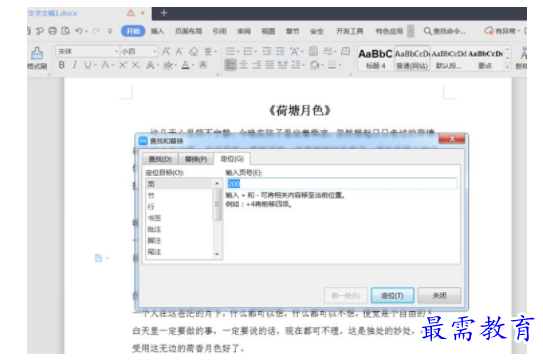Open the 章节 ribbon tab

[x=292, y=31]
